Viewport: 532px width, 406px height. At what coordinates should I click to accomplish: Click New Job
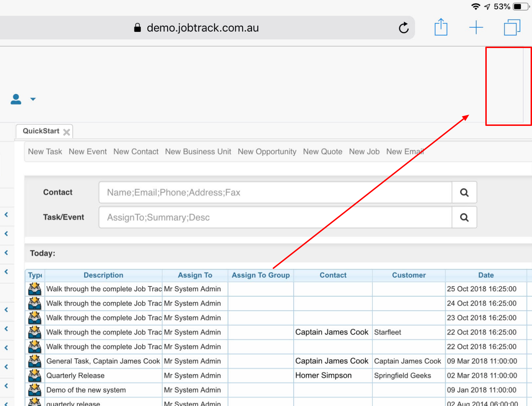pos(364,151)
